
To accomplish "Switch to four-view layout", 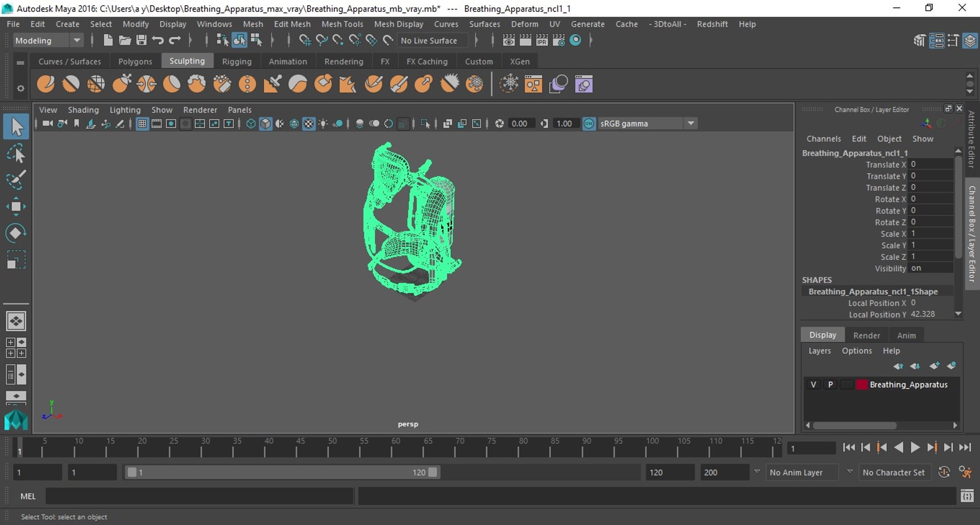I will [16, 348].
